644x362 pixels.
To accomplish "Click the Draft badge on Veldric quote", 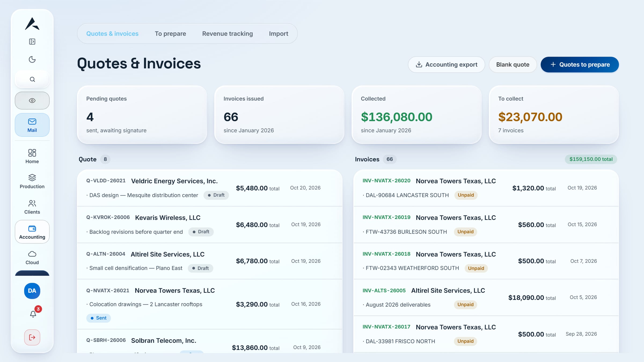I will tap(216, 195).
